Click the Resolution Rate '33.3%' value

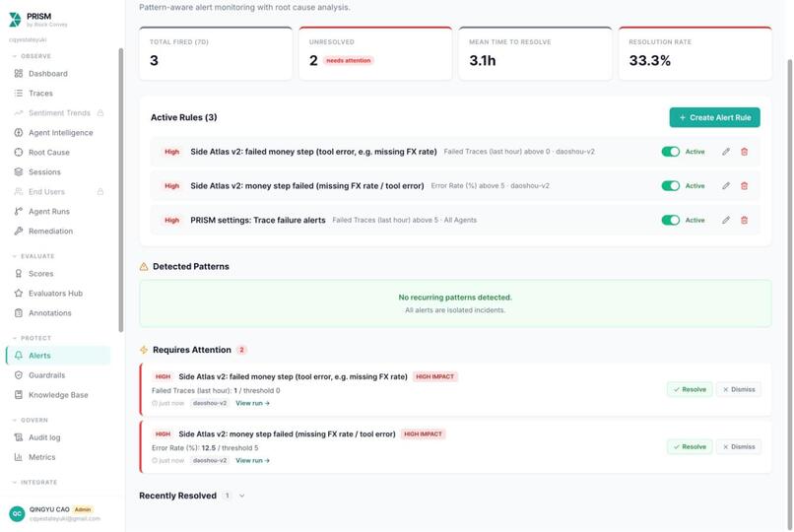650,61
